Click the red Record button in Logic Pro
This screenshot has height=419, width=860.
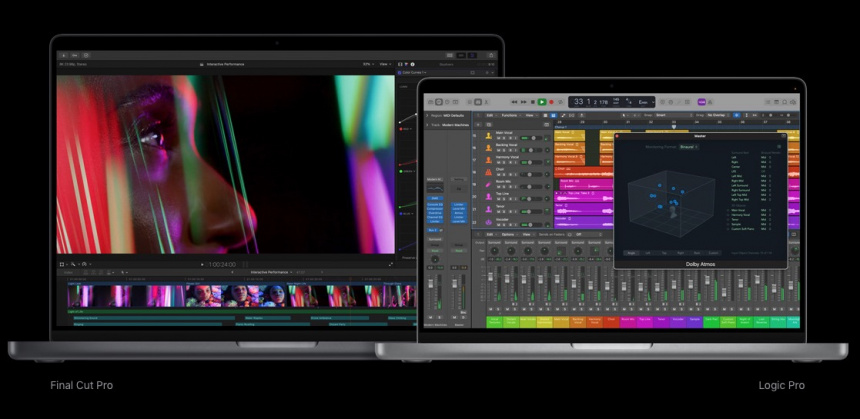pos(551,102)
